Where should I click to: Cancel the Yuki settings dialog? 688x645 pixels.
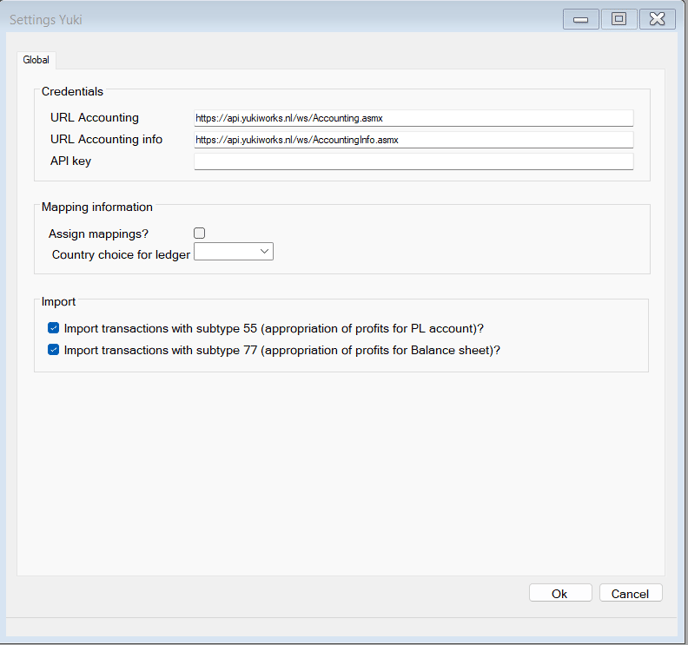630,593
